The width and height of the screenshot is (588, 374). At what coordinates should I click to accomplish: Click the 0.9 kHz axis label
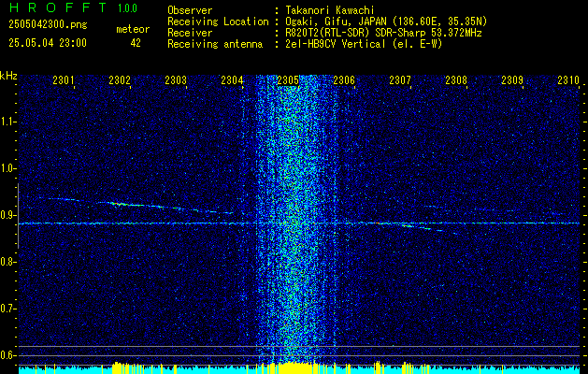[7, 215]
